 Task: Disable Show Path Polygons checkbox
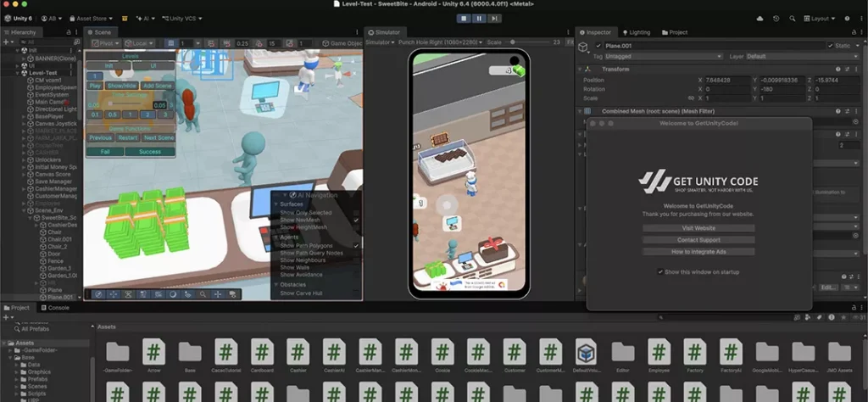(x=356, y=245)
